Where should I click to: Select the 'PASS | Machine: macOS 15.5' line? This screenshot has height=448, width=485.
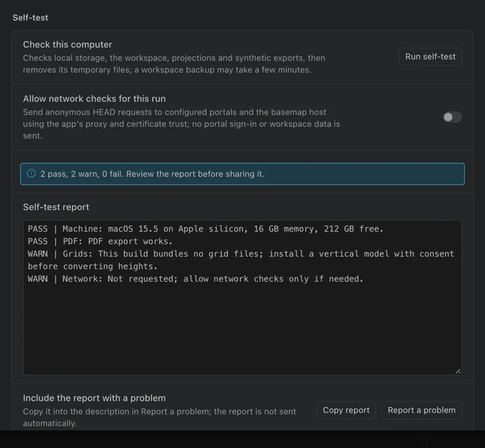tap(206, 229)
